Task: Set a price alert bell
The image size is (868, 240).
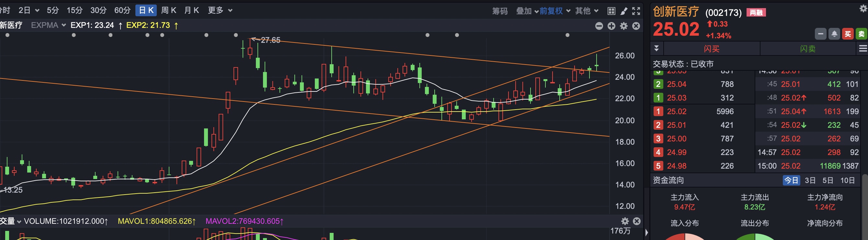Action: [x=834, y=34]
